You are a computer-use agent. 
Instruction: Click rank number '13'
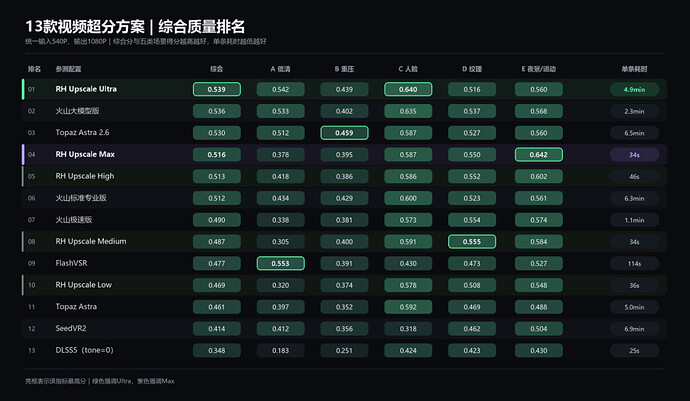click(x=31, y=350)
